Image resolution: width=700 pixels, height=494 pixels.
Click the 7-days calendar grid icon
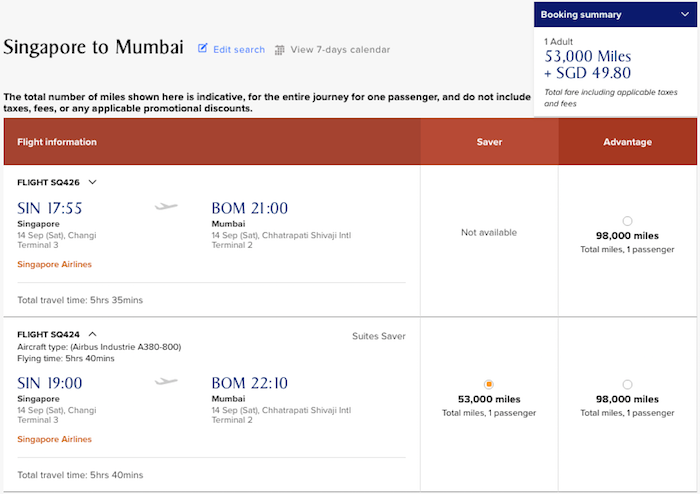point(279,50)
